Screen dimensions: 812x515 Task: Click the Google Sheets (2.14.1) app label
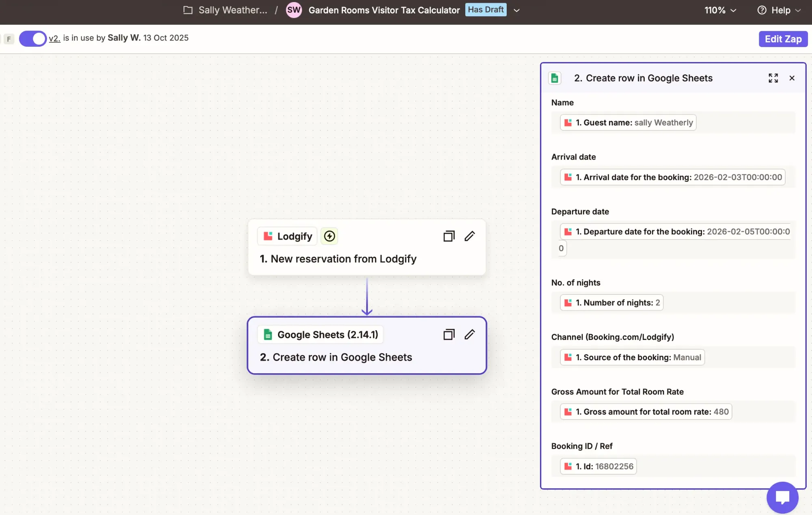click(x=320, y=335)
